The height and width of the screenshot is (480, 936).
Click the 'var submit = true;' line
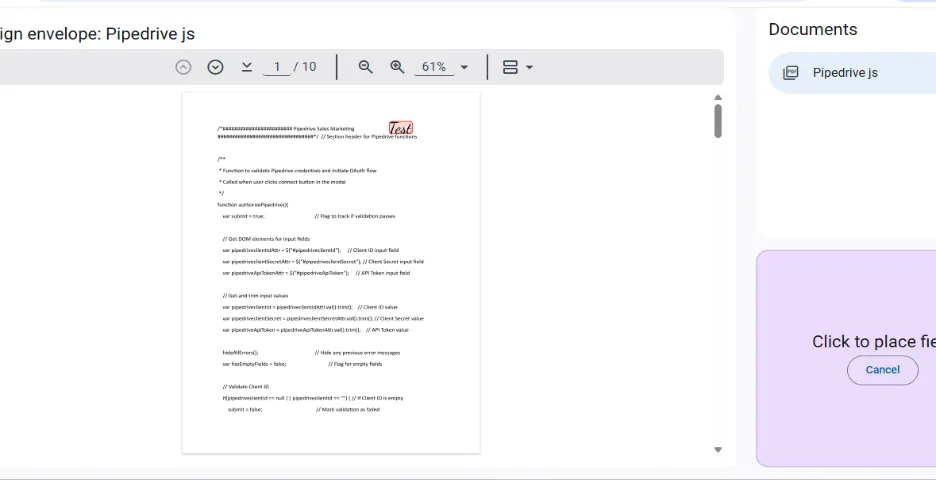(243, 216)
